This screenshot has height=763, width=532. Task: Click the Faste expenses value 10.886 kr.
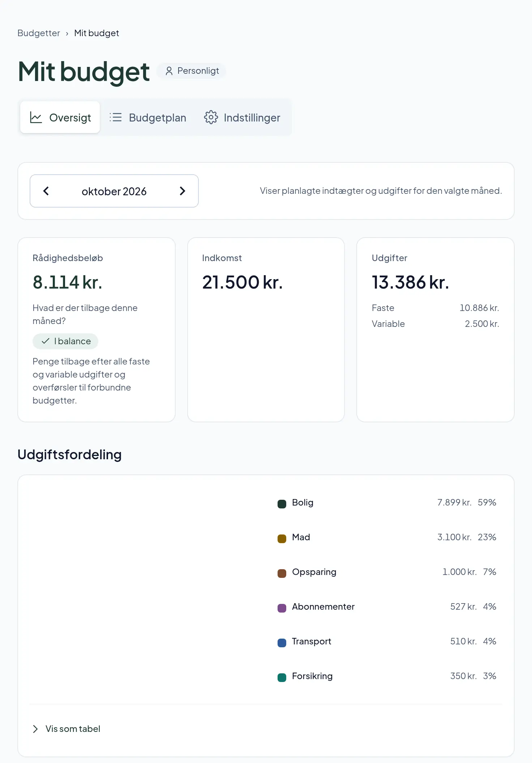479,308
